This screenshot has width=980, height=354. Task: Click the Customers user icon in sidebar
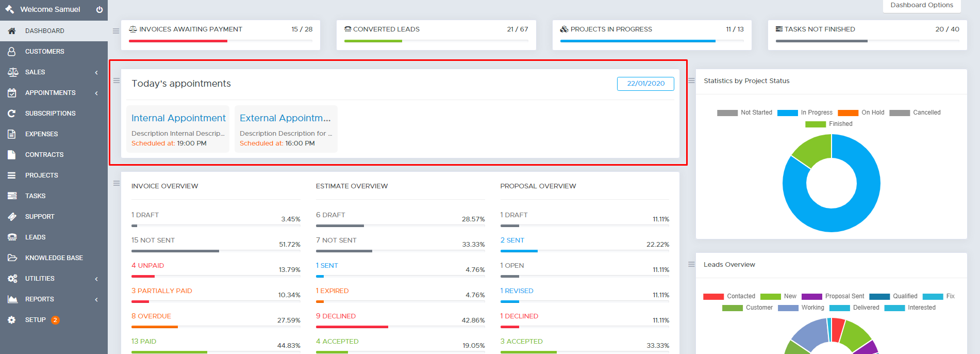pyautogui.click(x=11, y=52)
